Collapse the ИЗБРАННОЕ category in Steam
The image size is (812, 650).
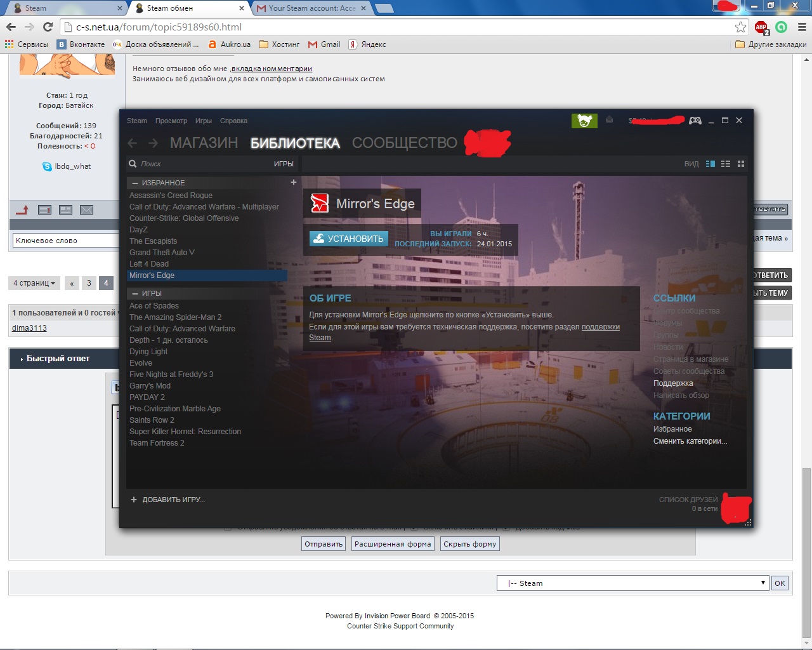tap(135, 183)
